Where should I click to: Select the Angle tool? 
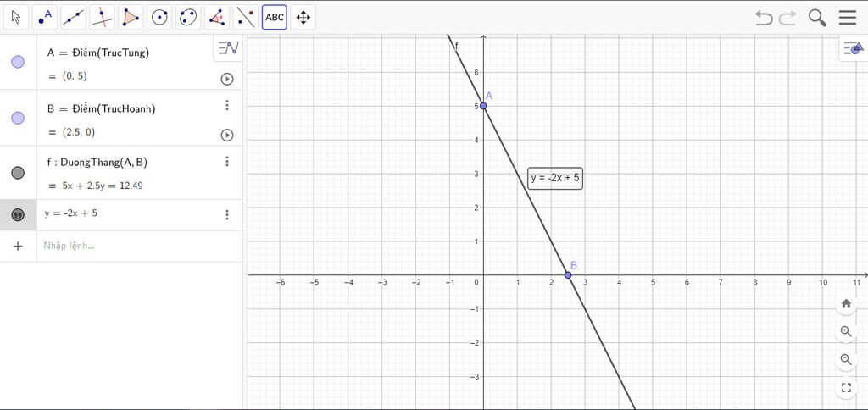217,18
